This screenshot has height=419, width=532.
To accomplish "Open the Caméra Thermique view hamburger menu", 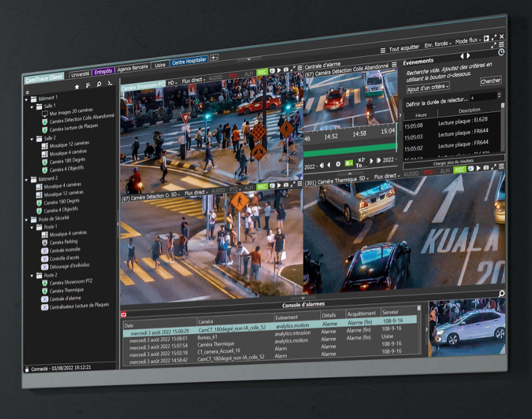I will (501, 166).
